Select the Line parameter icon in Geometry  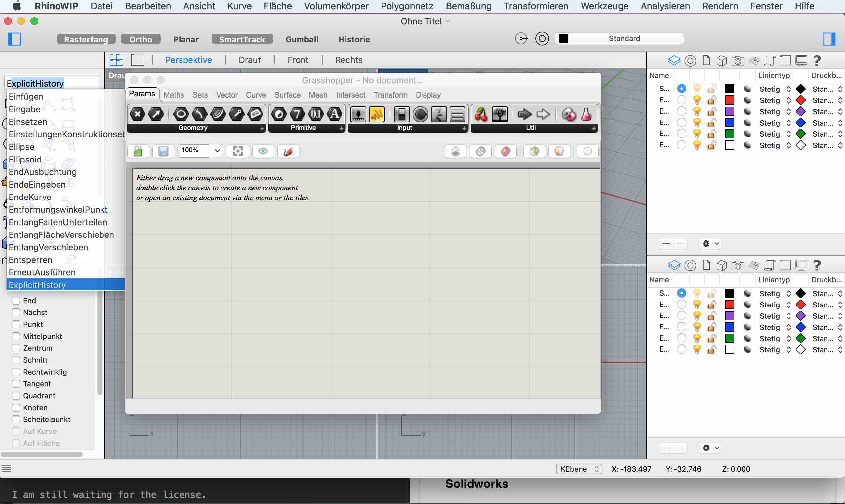click(237, 114)
